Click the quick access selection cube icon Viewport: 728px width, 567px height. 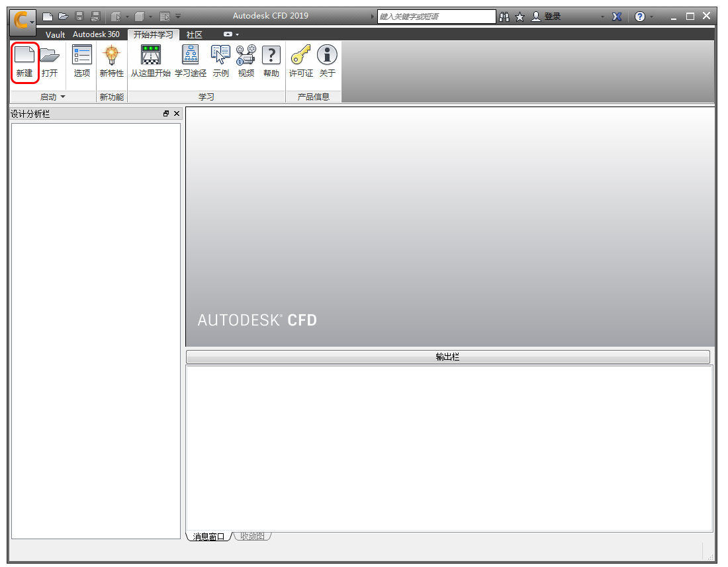click(x=116, y=17)
